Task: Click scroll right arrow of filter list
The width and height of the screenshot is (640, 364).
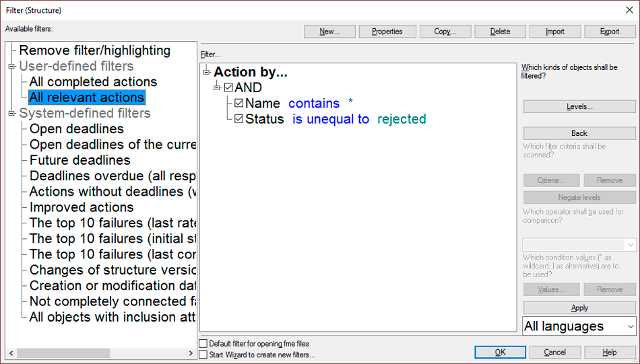Action: [191, 353]
